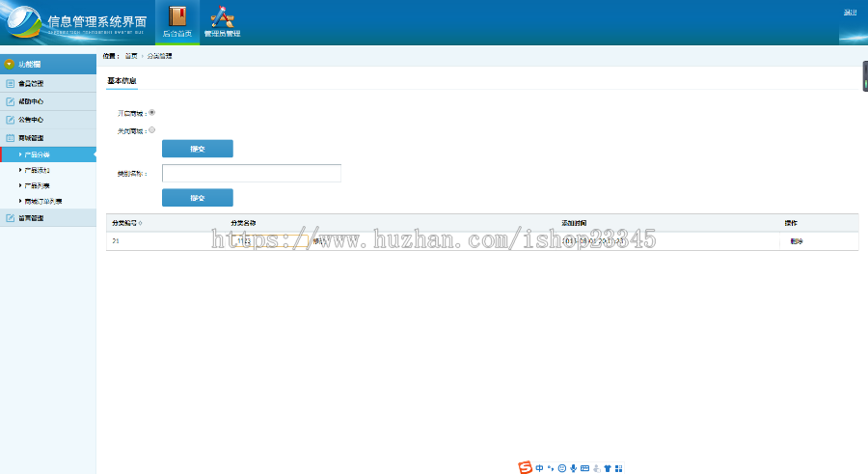Click 分类管理 in the breadcrumb
This screenshot has height=474, width=868.
coord(159,56)
